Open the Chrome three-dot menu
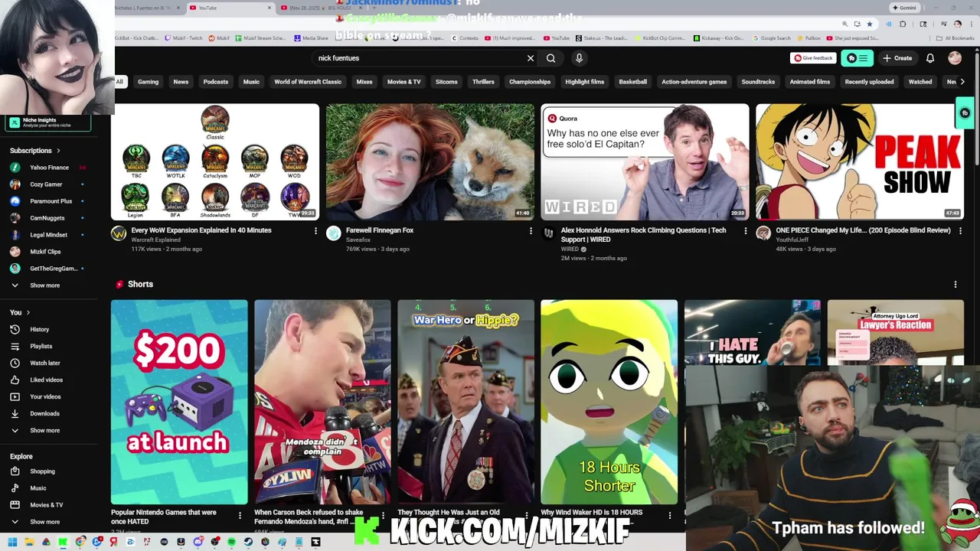Screen dimensions: 980x551 pos(972,24)
